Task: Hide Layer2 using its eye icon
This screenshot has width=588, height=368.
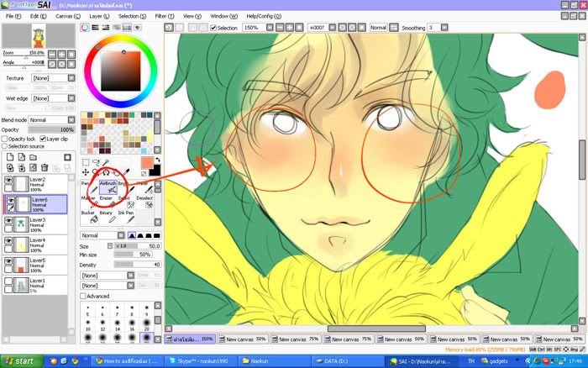Action: [9, 181]
